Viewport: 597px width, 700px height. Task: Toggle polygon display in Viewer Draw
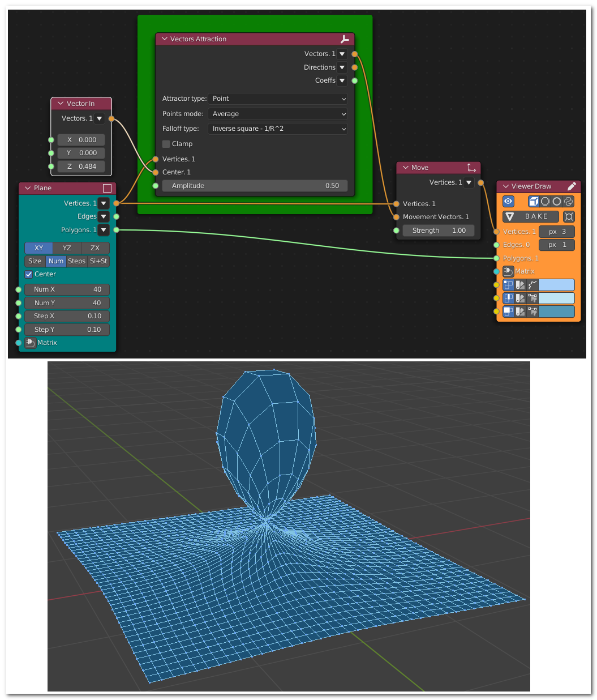pyautogui.click(x=508, y=311)
